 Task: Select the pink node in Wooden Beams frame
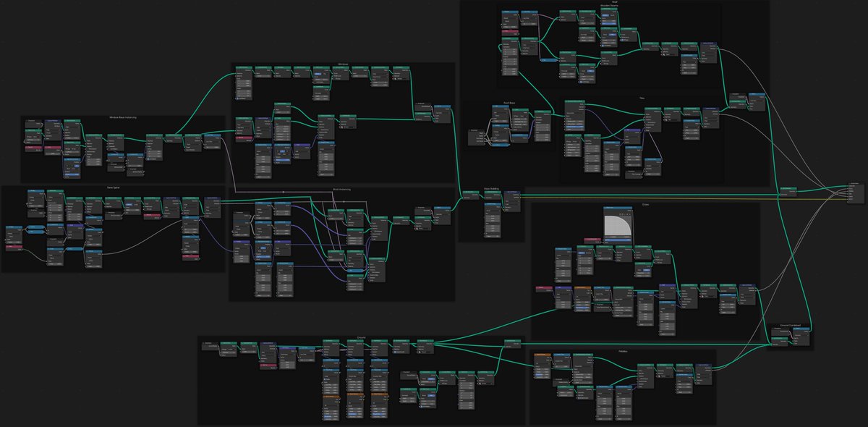point(511,33)
